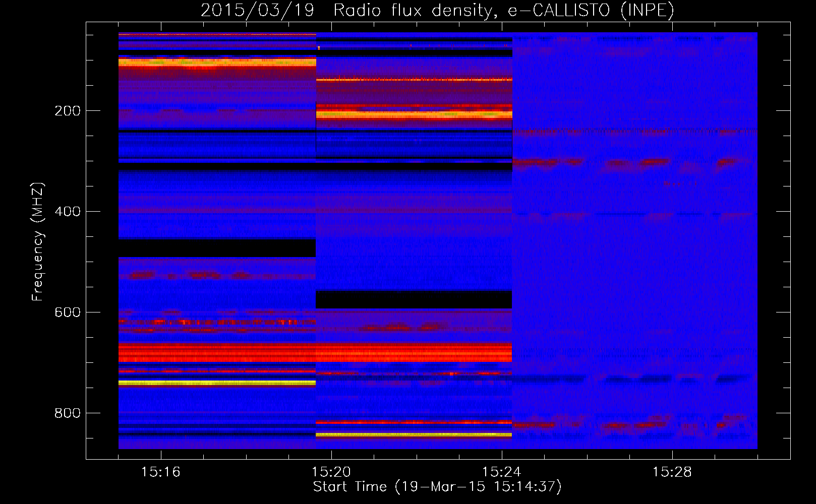Click the 200 frequency tick label
The image size is (816, 504).
click(x=68, y=111)
